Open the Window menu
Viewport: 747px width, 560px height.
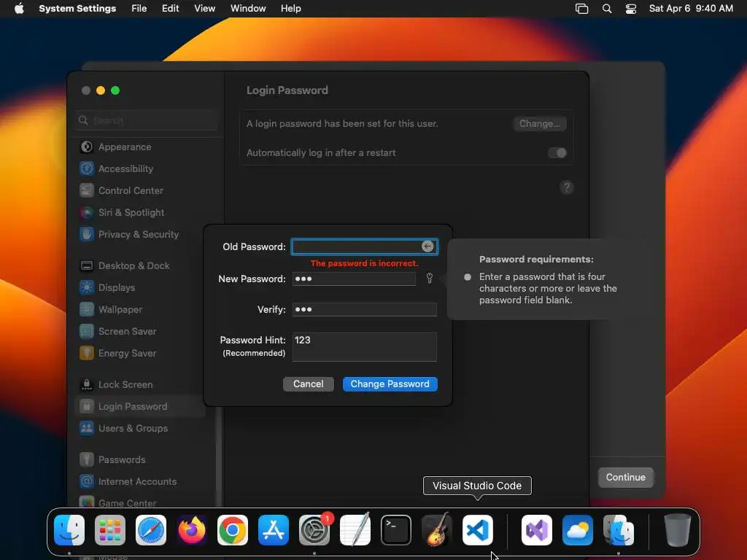point(248,9)
